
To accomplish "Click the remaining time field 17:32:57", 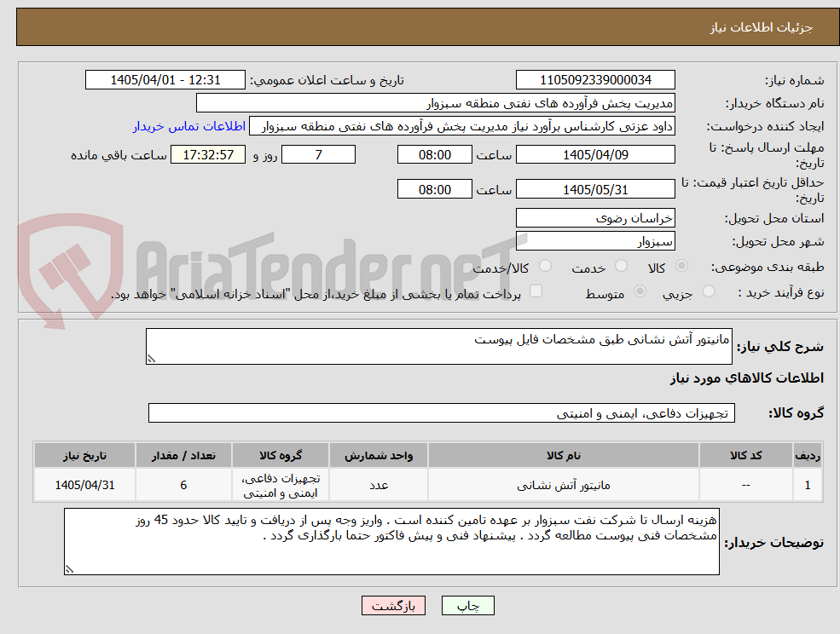I will coord(208,155).
